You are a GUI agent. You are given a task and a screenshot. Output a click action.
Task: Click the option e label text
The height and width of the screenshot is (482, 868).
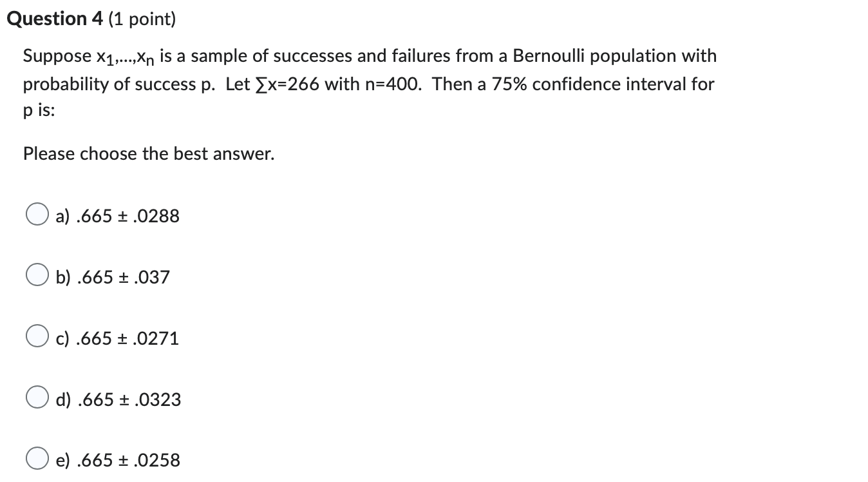[x=117, y=461]
